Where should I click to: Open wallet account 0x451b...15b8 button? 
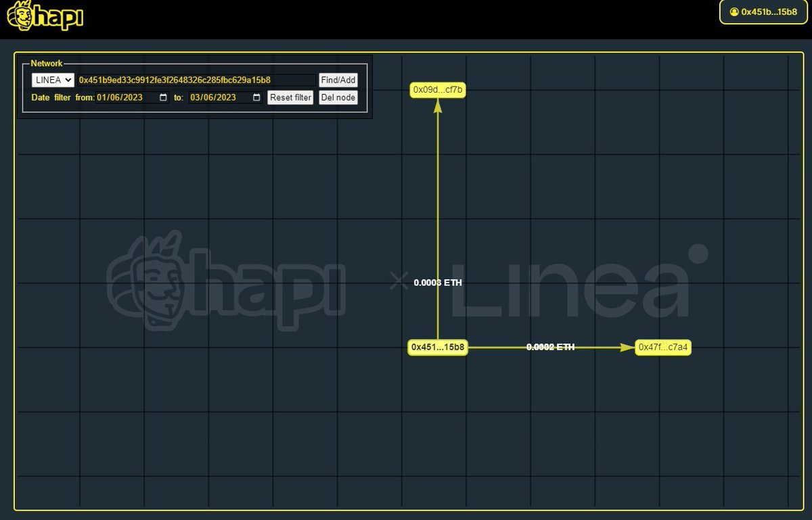pos(763,11)
